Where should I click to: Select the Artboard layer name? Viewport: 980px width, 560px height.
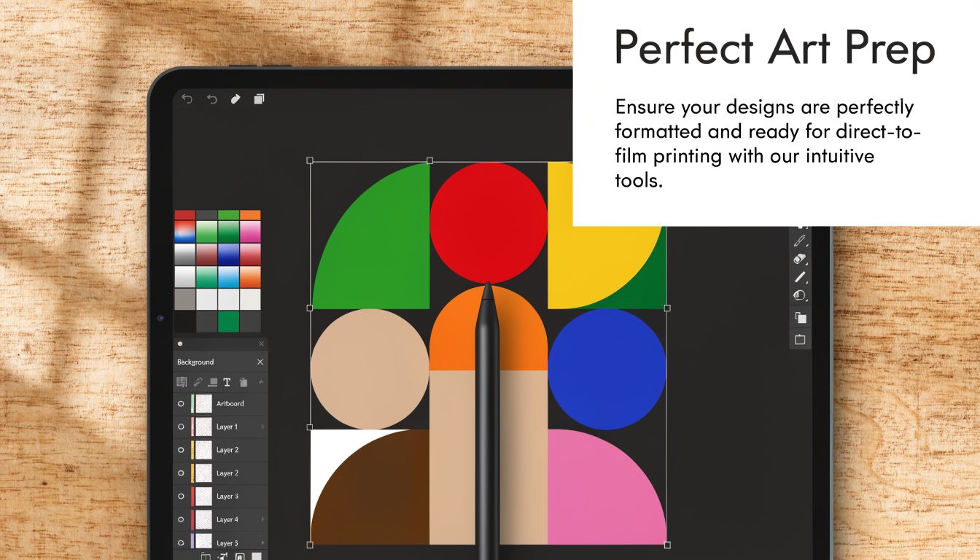(230, 403)
